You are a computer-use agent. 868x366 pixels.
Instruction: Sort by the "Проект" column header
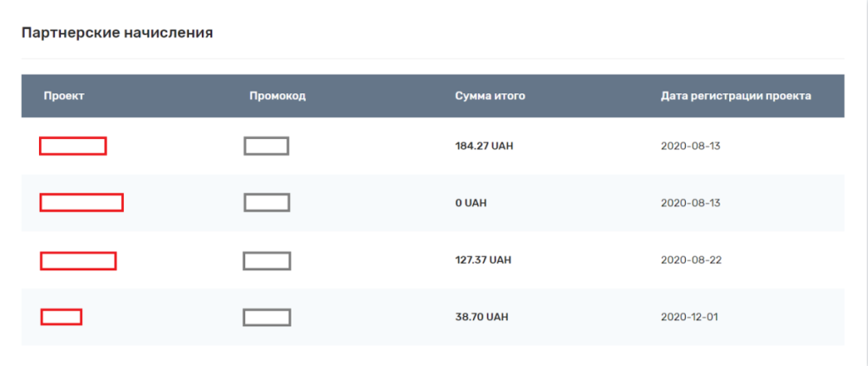(x=64, y=96)
